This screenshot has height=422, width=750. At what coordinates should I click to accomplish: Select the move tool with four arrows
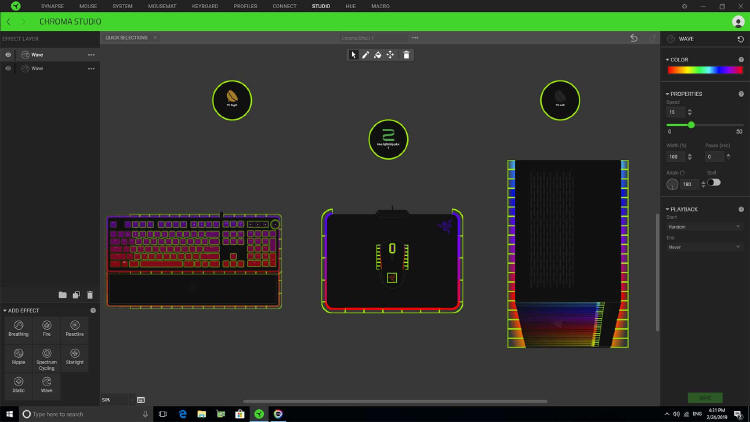point(390,55)
